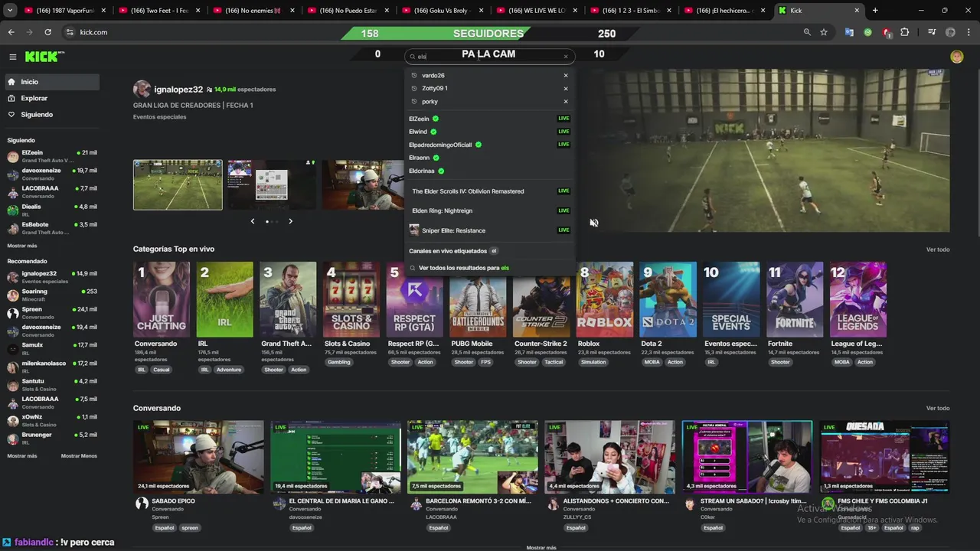The height and width of the screenshot is (551, 980).
Task: Open the Kick user profile avatar
Action: (x=956, y=57)
